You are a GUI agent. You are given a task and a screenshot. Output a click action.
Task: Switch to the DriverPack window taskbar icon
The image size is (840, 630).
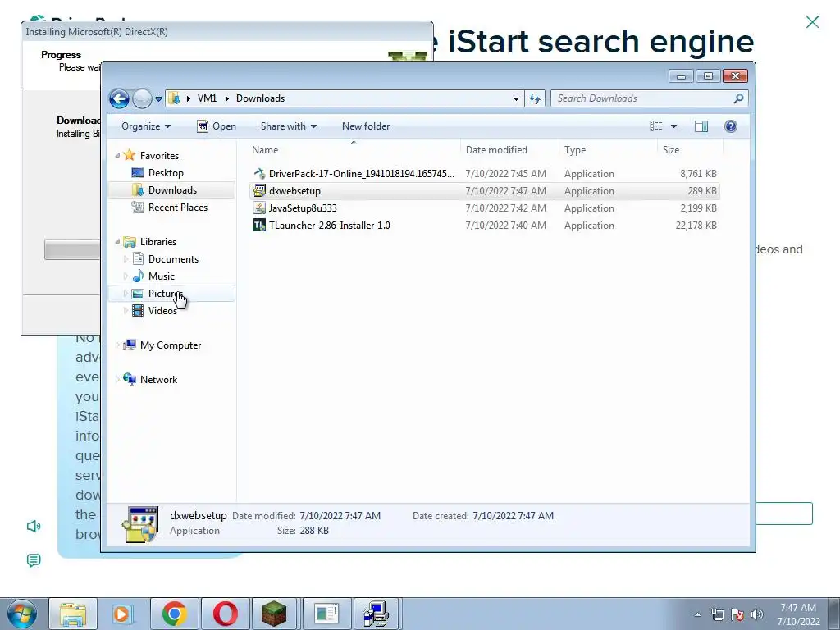[x=326, y=614]
